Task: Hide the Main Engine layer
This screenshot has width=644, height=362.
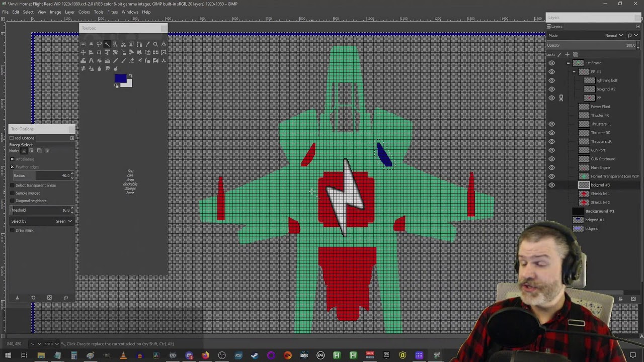Action: coord(552,168)
